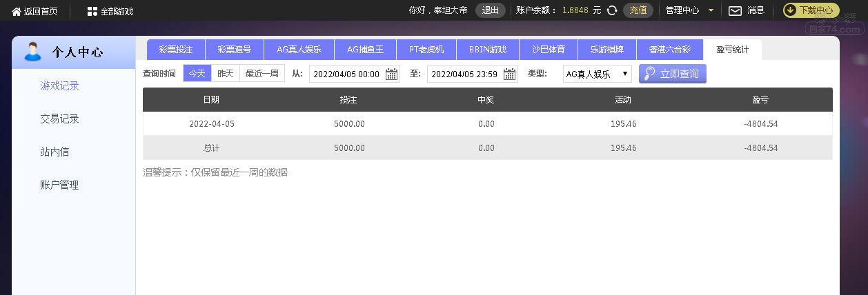Select the PT老虎机 tab
The width and height of the screenshot is (868, 295).
click(x=426, y=50)
